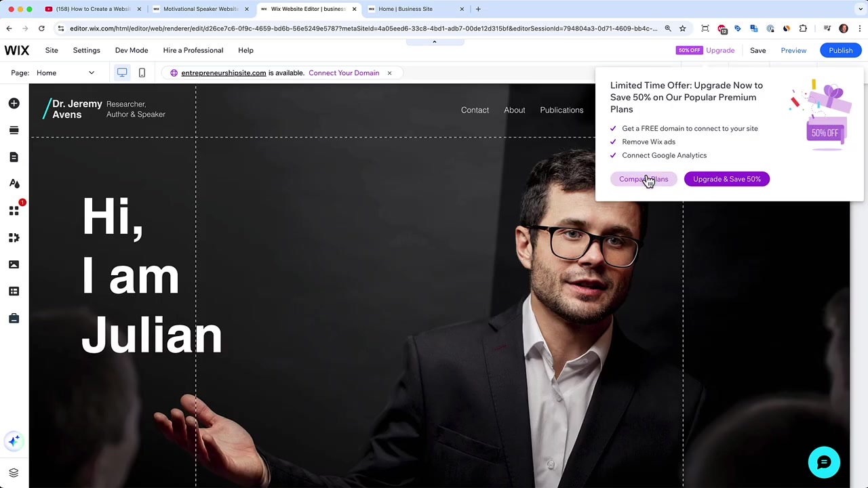The image size is (868, 488).
Task: Open the Site menu
Action: 52,50
